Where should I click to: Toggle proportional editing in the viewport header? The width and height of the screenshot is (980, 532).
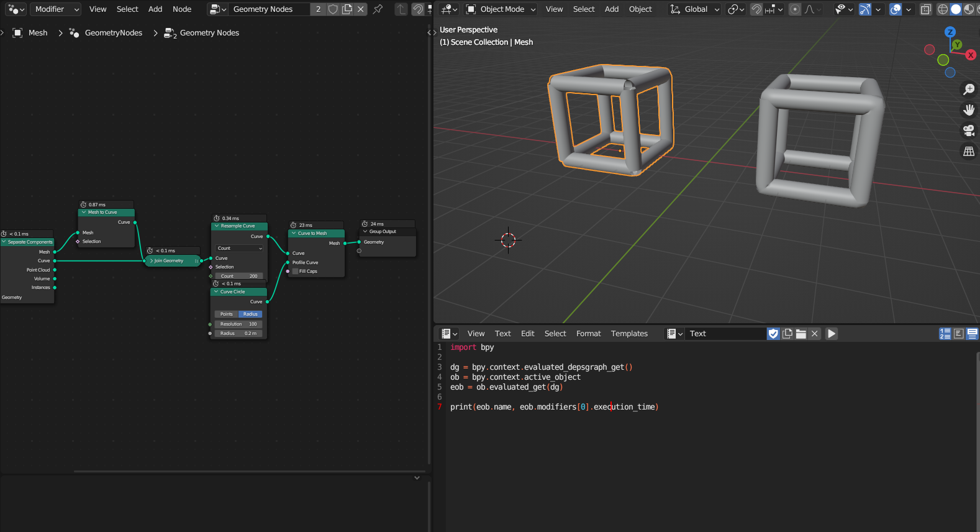[795, 9]
